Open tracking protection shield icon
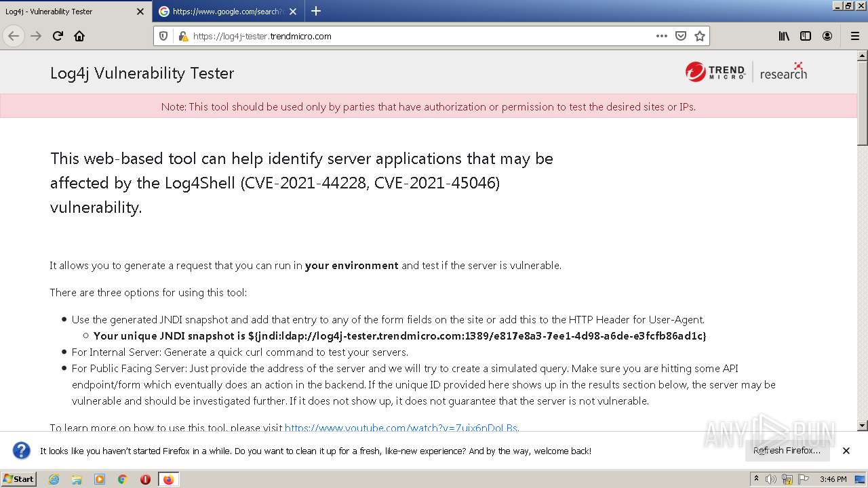The width and height of the screenshot is (868, 488). click(163, 36)
